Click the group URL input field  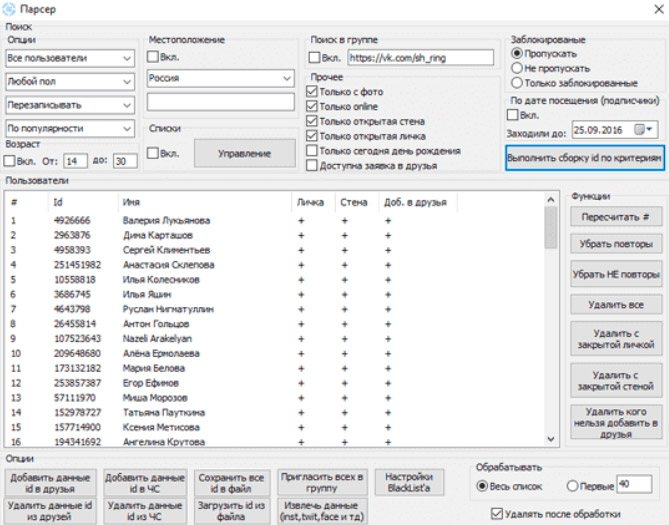tap(421, 58)
